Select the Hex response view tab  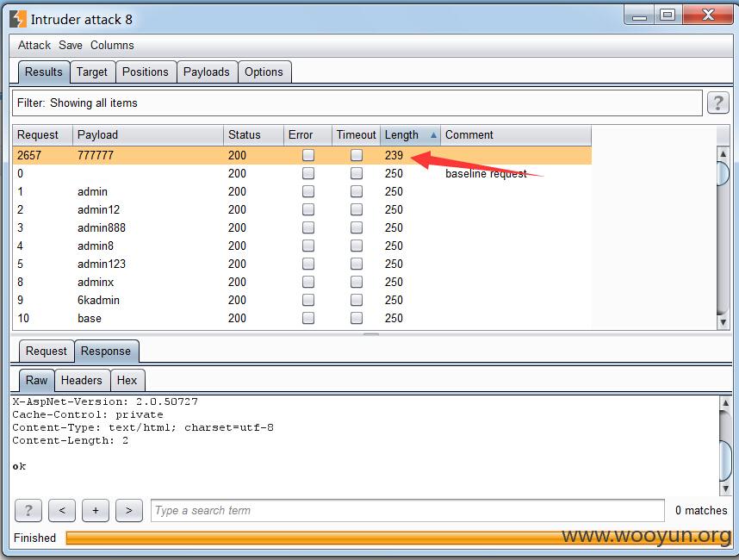pos(127,381)
